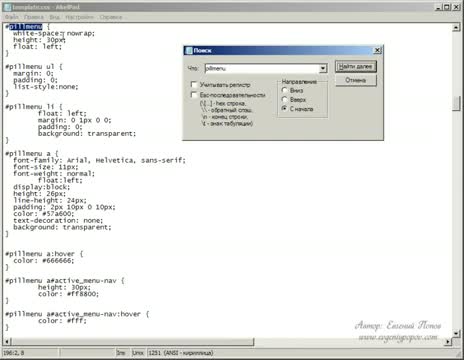Select the Вверх direction radio button
This screenshot has height=360, width=464.
point(285,99)
